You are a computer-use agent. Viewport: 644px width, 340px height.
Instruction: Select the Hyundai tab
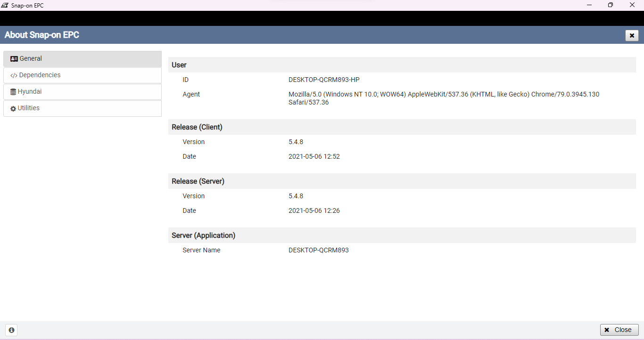(x=83, y=92)
